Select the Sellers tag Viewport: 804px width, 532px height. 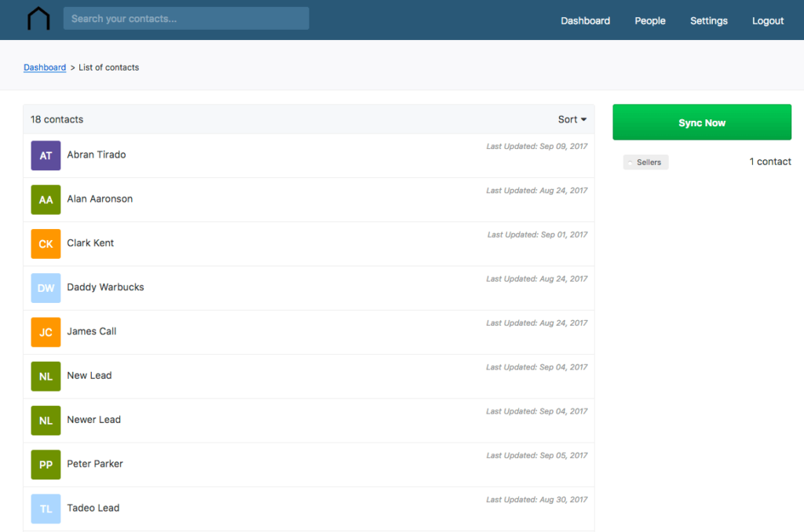(x=645, y=162)
